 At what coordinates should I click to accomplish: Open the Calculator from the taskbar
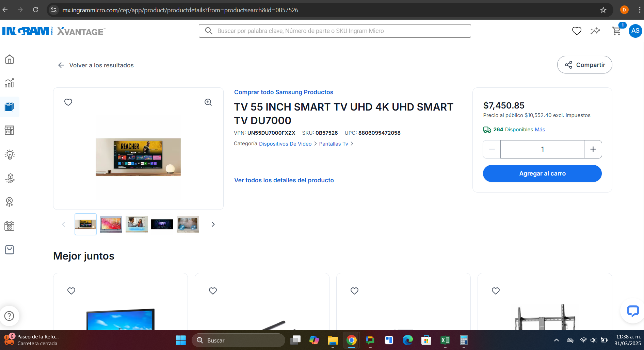464,340
